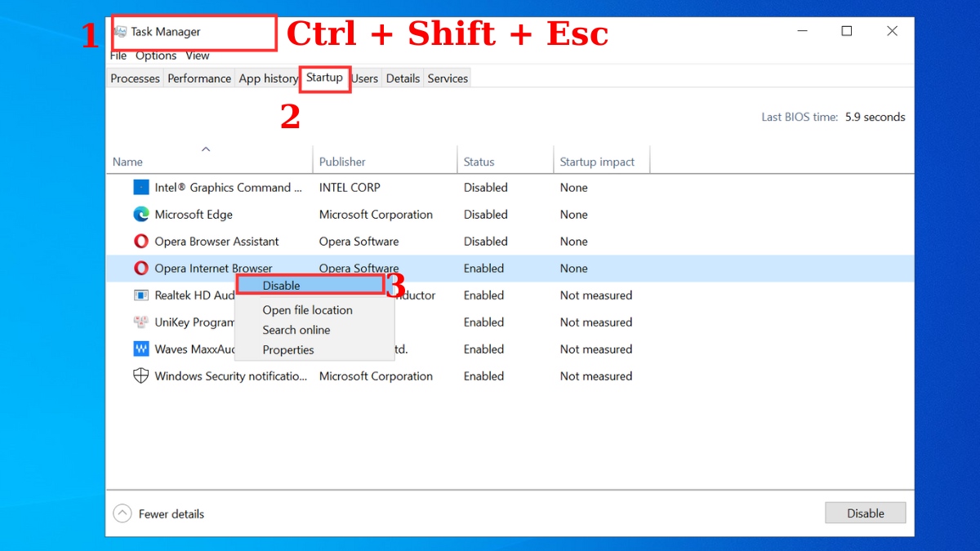The image size is (980, 551).
Task: Click the Microsoft Edge icon
Action: tap(141, 214)
